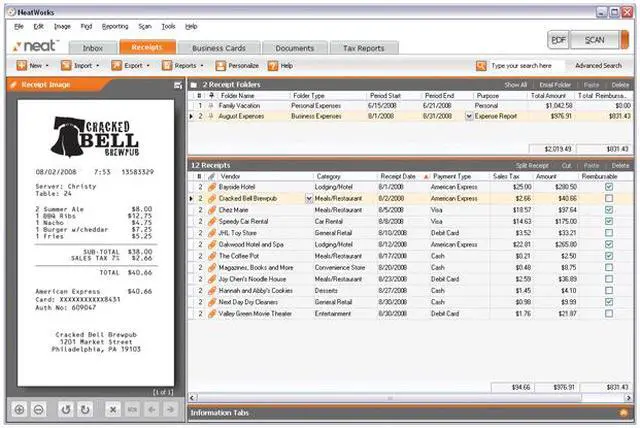Click paperclip icon for Next Day Dry Cleaners
This screenshot has width=640, height=428.
point(212,302)
